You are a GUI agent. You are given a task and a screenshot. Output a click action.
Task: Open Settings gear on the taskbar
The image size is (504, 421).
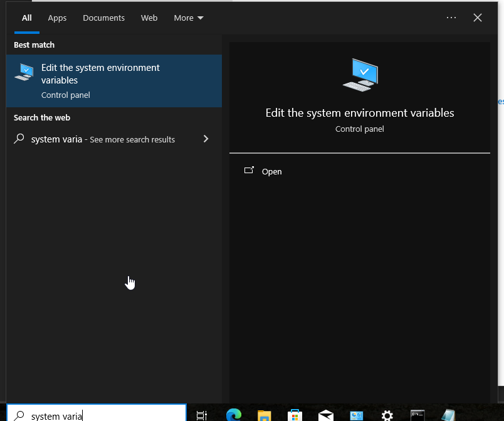point(387,415)
